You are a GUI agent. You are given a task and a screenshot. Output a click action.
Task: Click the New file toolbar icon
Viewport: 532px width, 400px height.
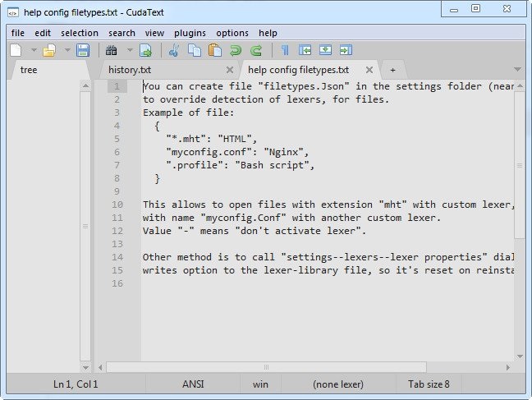tap(16, 51)
